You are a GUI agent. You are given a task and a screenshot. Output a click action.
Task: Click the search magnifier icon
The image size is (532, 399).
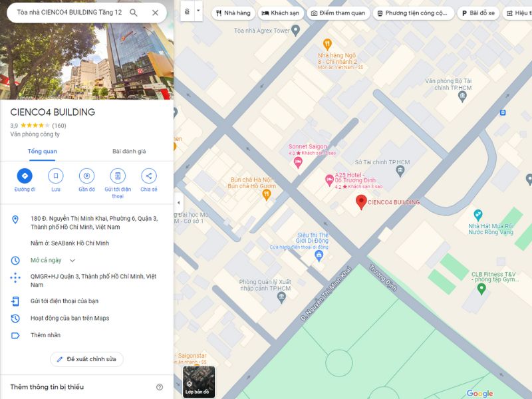[134, 13]
